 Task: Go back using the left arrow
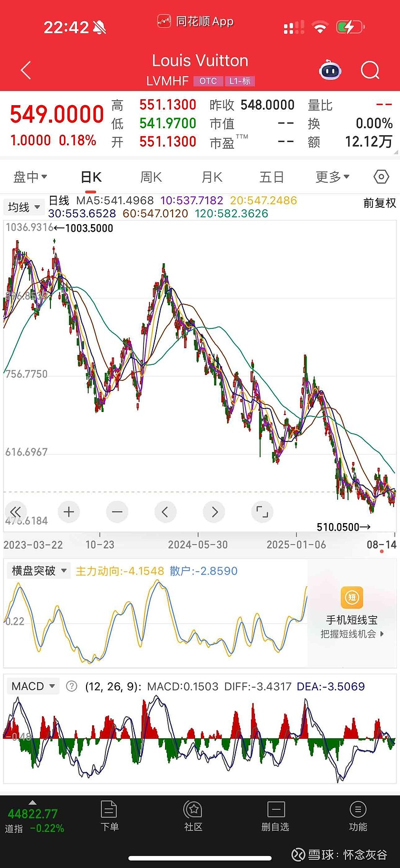point(26,71)
